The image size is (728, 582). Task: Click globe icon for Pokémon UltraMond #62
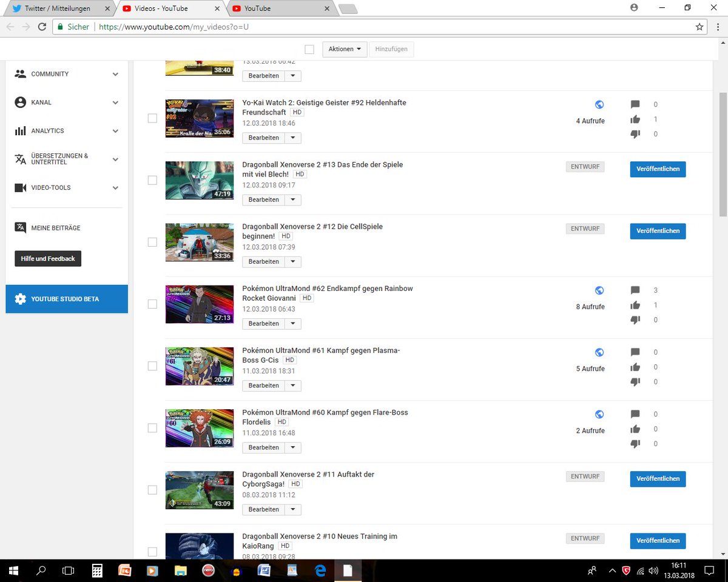tap(599, 290)
